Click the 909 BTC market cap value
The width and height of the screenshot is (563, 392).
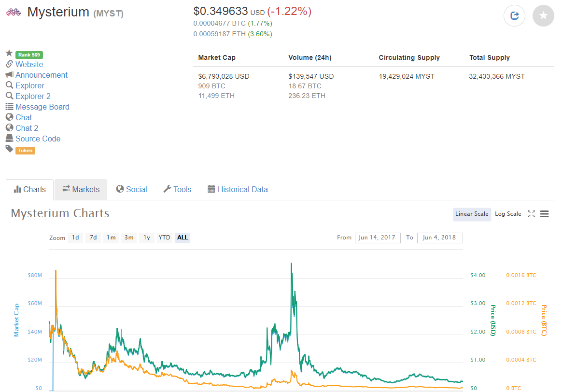coord(212,86)
